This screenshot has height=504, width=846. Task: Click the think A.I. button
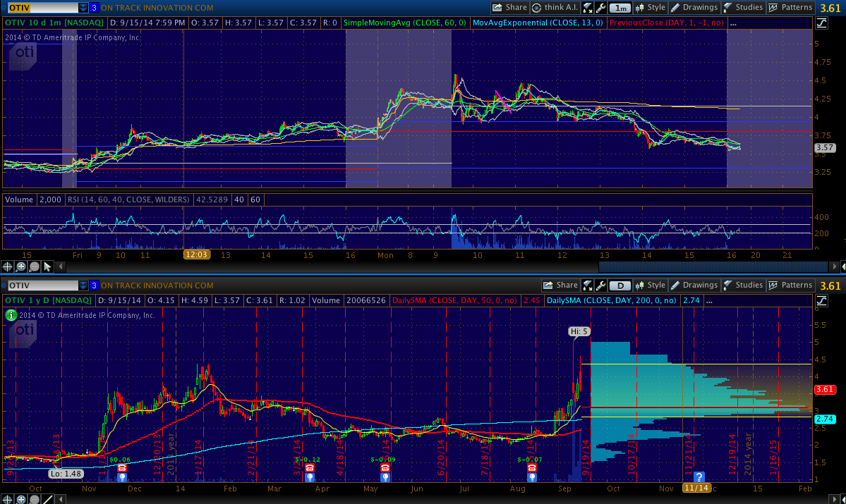pyautogui.click(x=555, y=8)
